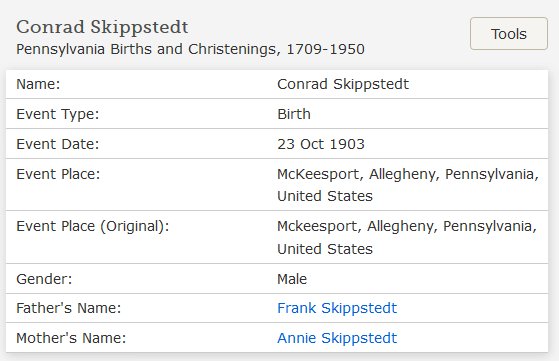Screen dimensions: 559x361
Task: Click the Event Date value 23 Oct 1903
Action: (321, 144)
